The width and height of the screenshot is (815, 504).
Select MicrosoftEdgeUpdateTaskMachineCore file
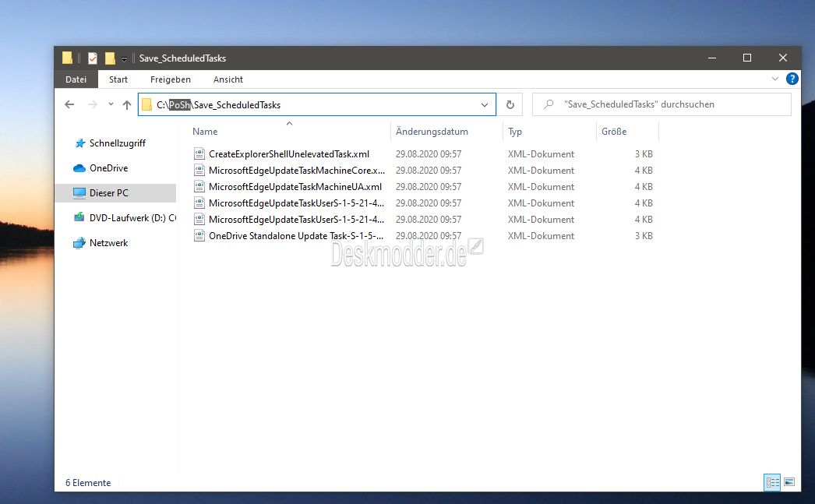pos(297,171)
